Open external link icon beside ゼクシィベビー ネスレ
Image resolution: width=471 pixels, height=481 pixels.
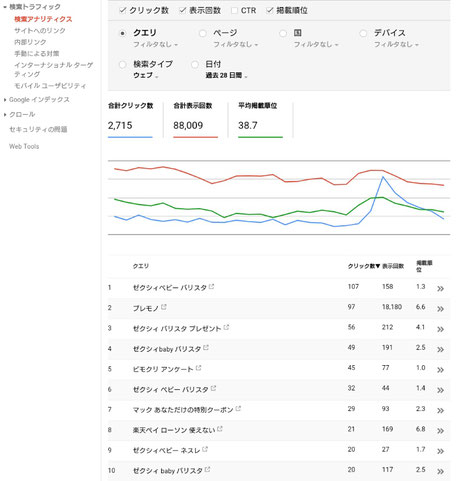tap(205, 449)
